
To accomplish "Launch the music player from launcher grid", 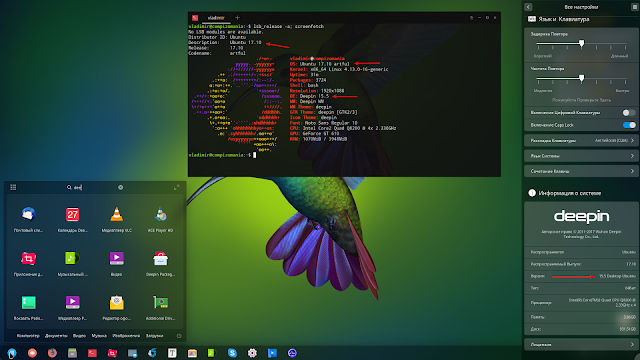I will point(72,262).
